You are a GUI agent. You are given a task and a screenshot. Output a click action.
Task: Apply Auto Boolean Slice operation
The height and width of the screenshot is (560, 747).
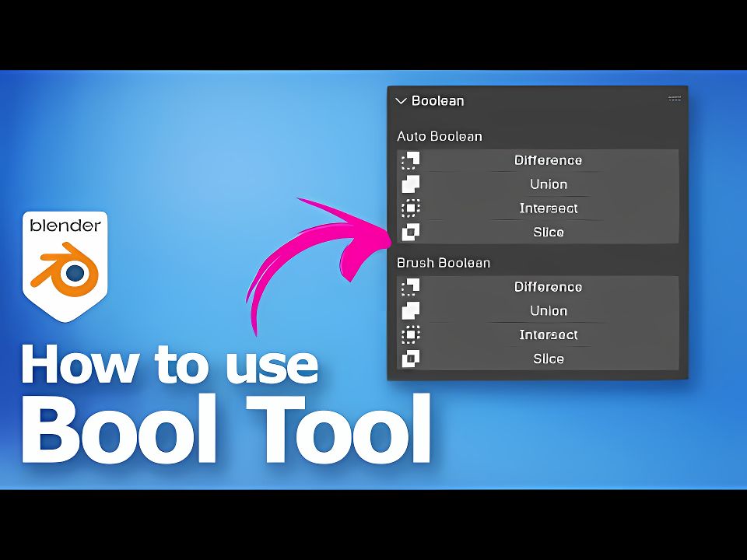(x=548, y=232)
